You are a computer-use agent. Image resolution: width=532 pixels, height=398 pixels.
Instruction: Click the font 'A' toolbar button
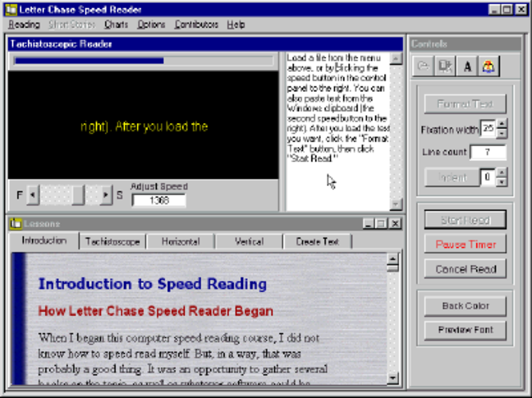[467, 66]
